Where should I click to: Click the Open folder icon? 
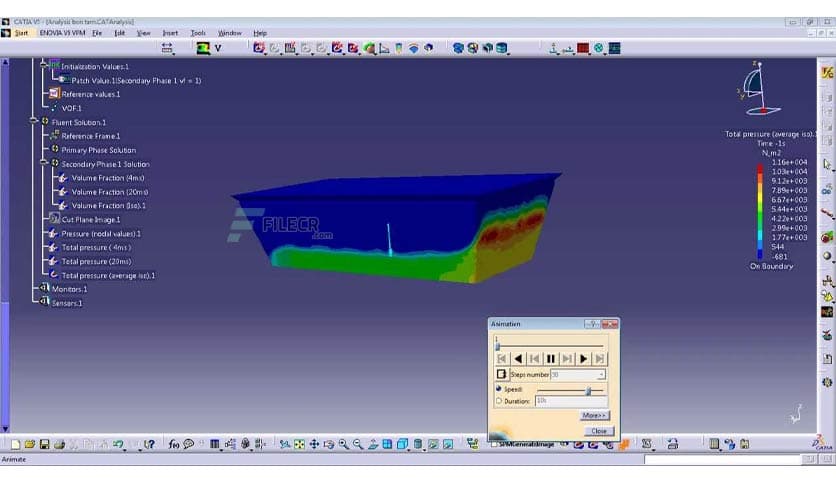click(x=30, y=444)
